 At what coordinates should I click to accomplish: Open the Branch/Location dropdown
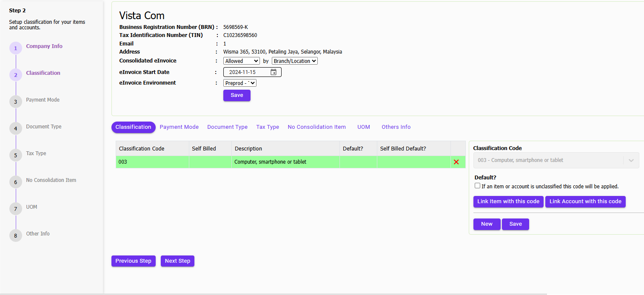coord(294,61)
